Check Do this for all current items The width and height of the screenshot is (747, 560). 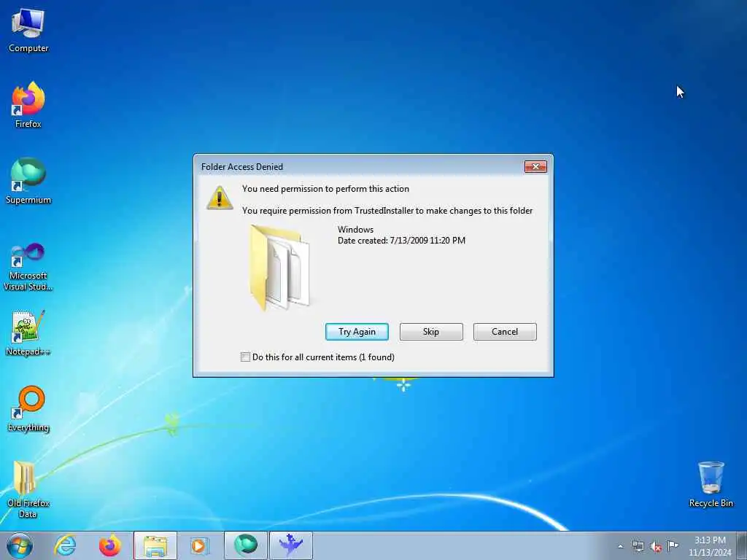[245, 357]
